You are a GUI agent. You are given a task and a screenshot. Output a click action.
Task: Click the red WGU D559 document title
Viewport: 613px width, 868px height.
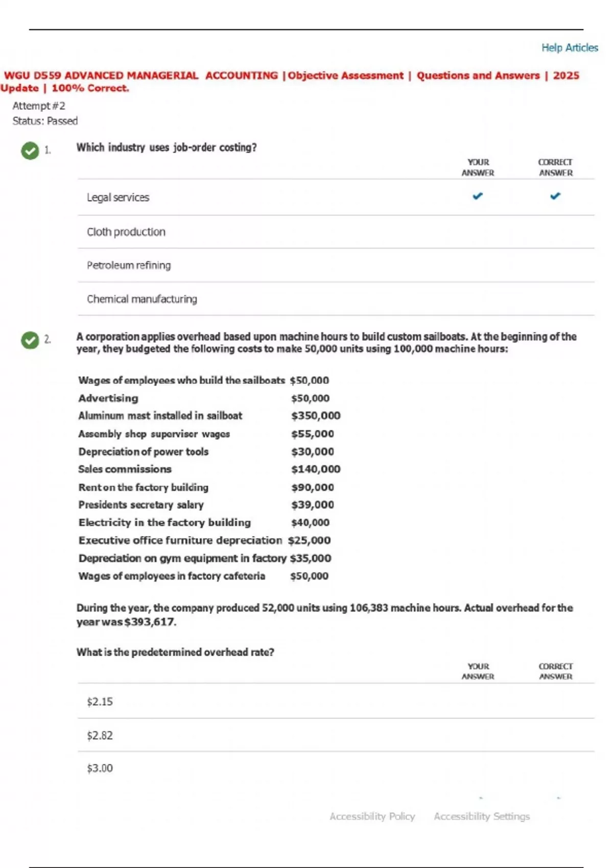click(x=291, y=76)
